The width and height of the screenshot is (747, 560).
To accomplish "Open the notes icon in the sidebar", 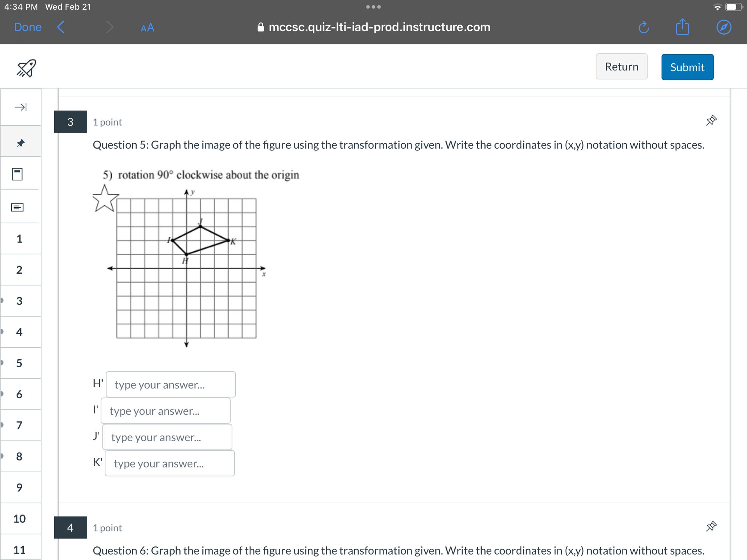I will [18, 207].
